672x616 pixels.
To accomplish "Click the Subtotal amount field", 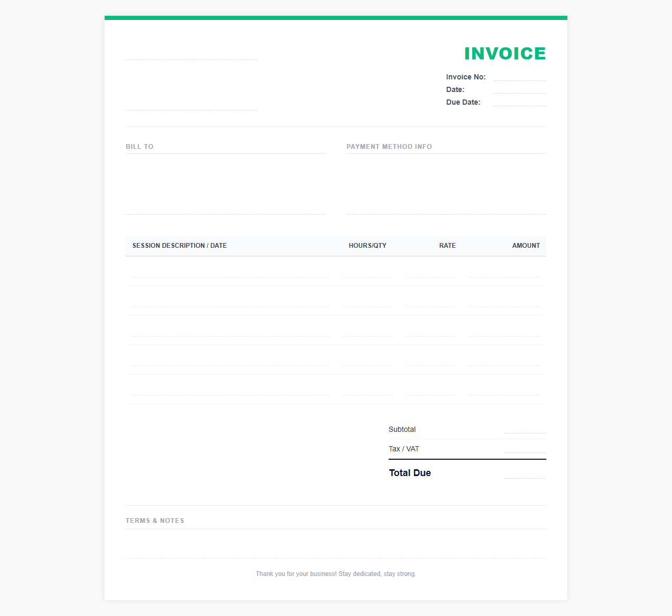I will pyautogui.click(x=525, y=429).
